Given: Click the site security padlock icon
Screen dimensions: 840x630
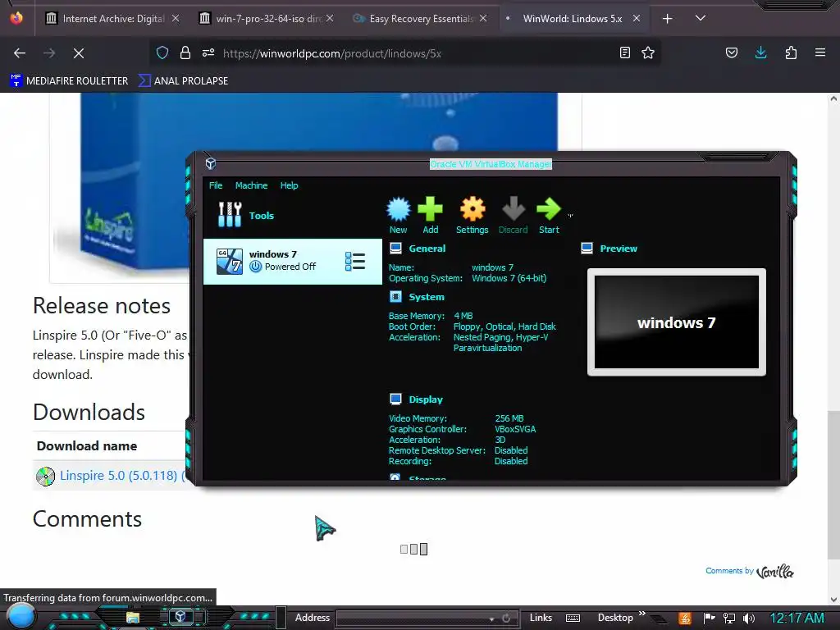Looking at the screenshot, I should [185, 52].
